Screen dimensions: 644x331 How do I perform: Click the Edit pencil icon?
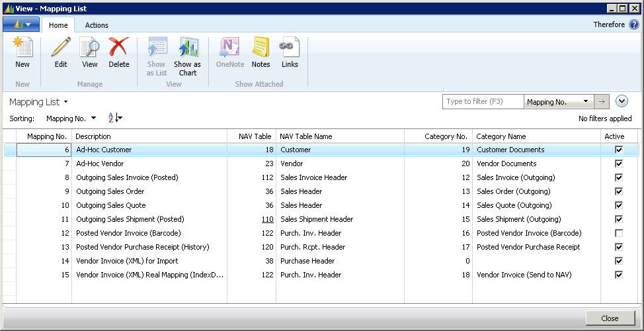pos(61,48)
